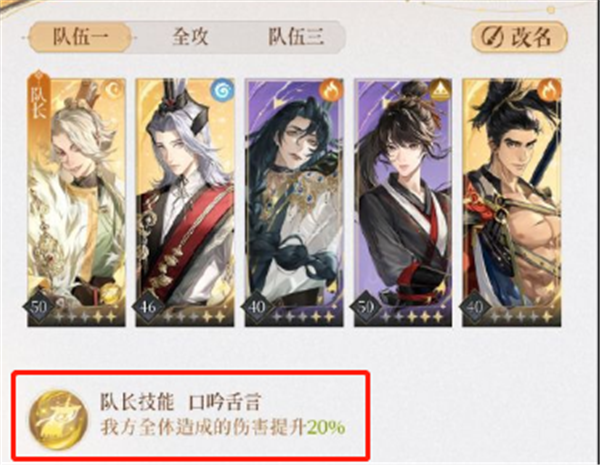This screenshot has height=465, width=600.
Task: Select the 队伍一 team tab
Action: 80,37
